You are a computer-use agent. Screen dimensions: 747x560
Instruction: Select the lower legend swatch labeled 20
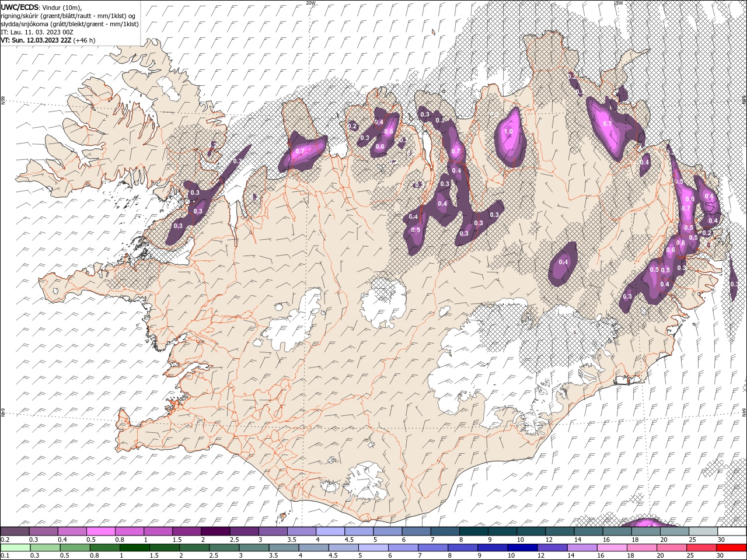[x=671, y=547]
